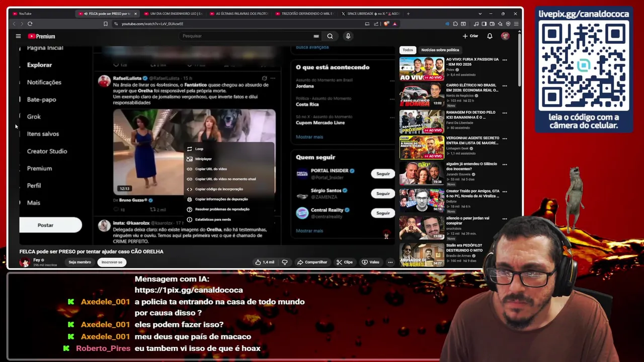The height and width of the screenshot is (362, 644).
Task: Click the Seja membro button
Action: click(x=80, y=262)
